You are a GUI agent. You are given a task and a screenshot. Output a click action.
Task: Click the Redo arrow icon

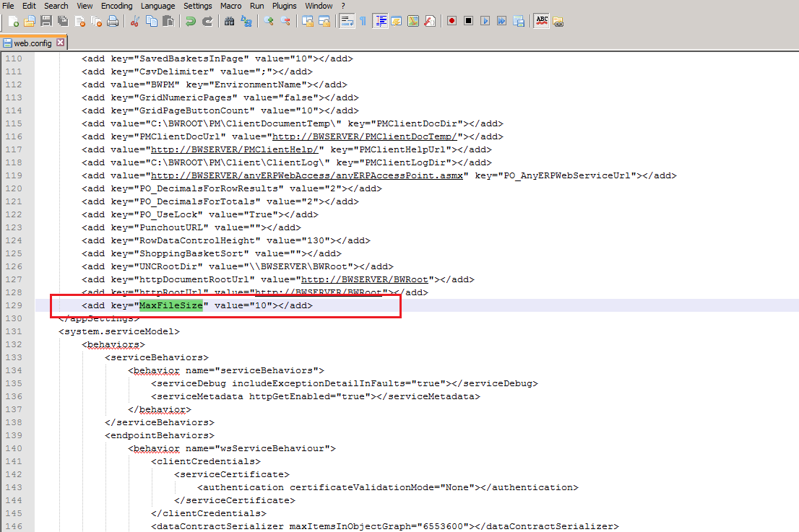point(207,22)
